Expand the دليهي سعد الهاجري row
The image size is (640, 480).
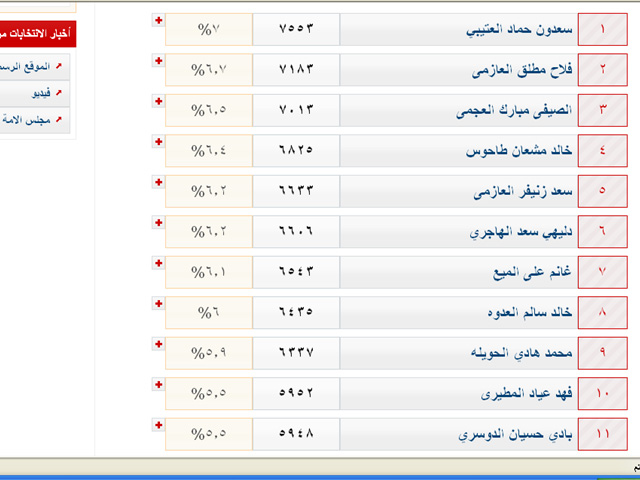pos(157,223)
